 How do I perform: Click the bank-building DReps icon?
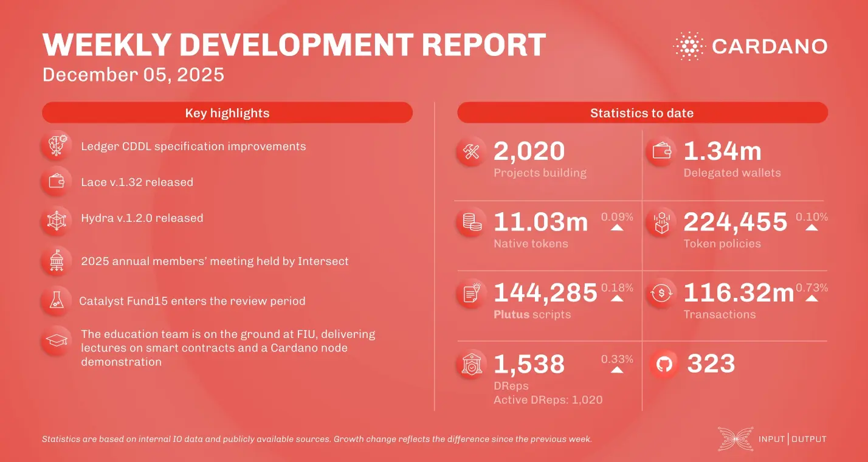click(x=471, y=364)
